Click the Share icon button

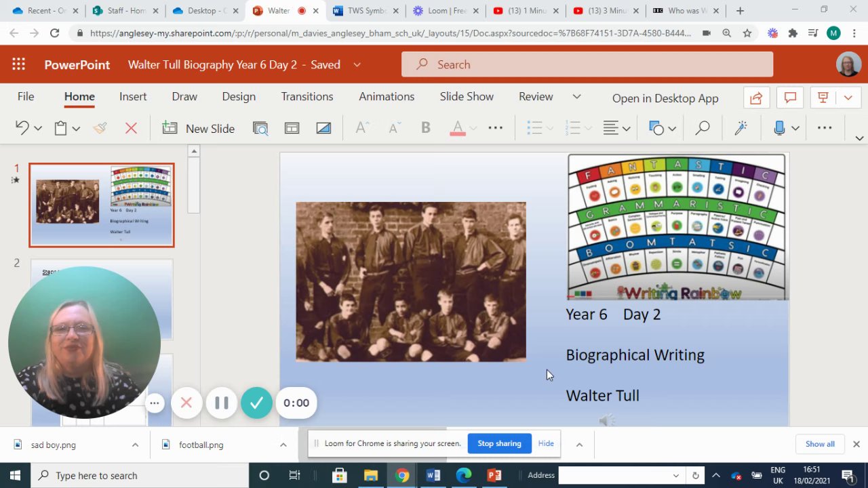[756, 98]
